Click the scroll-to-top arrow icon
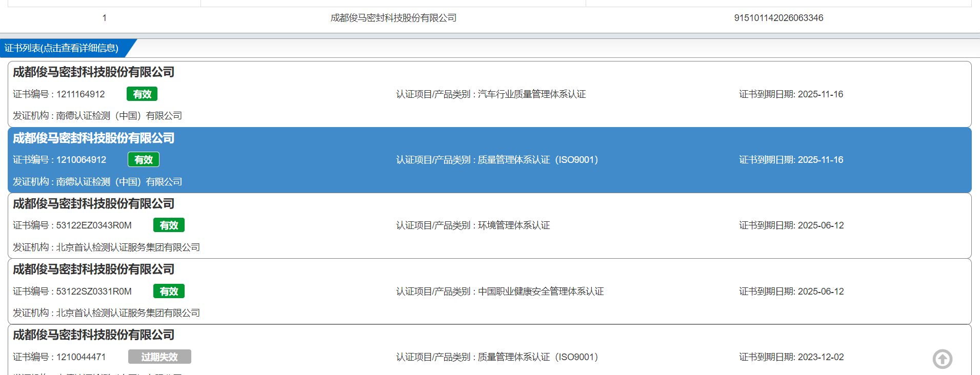Screen dimensions: 980x375 [x=942, y=359]
